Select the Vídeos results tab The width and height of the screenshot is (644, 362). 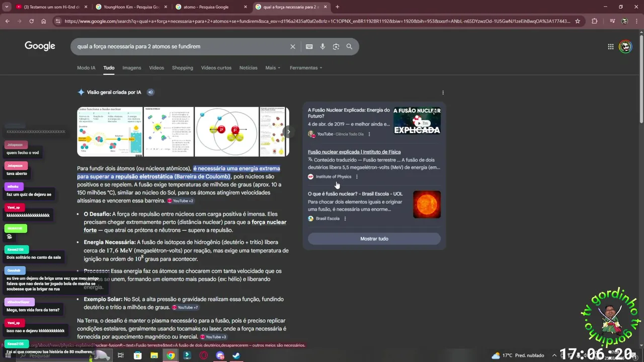pos(156,68)
